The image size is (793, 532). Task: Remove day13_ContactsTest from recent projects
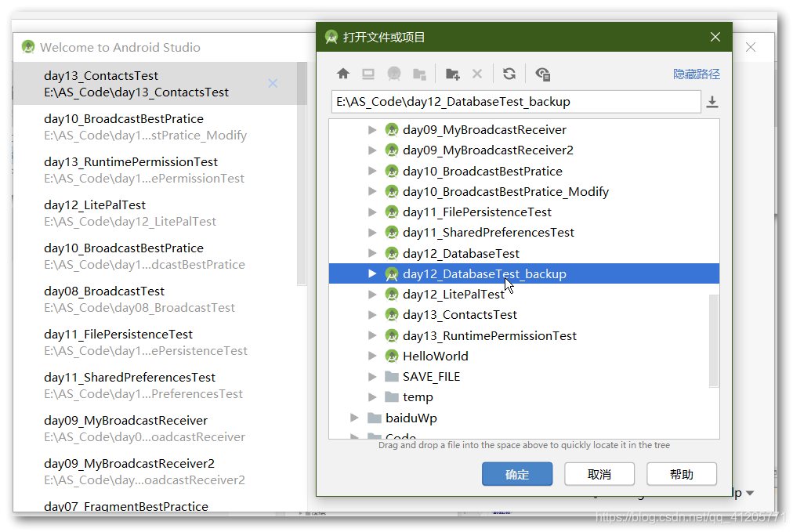click(273, 83)
